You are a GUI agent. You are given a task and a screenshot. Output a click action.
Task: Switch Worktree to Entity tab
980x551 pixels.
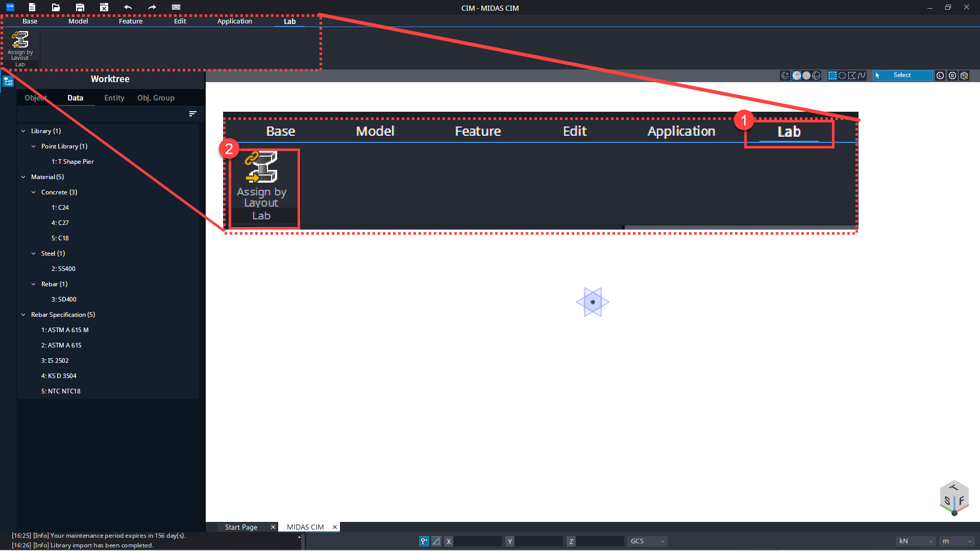point(114,98)
